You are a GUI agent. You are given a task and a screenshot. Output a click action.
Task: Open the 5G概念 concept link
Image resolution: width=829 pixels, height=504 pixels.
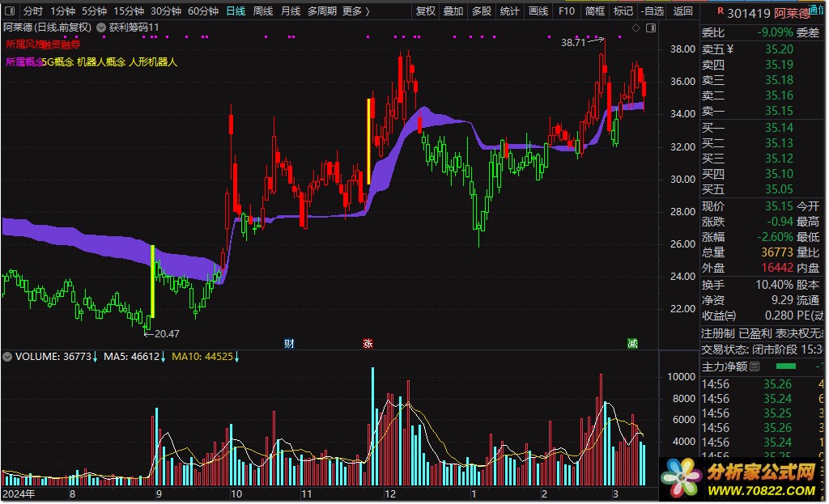click(x=57, y=62)
